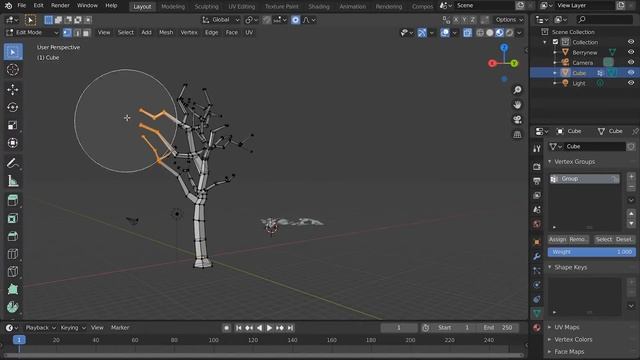Select the Annotate tool
640x360 pixels.
[x=13, y=163]
